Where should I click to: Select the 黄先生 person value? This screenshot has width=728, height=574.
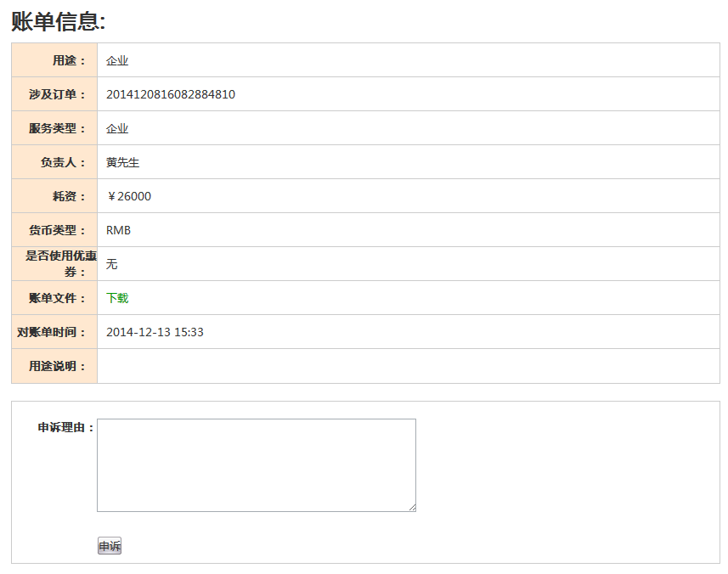(122, 162)
